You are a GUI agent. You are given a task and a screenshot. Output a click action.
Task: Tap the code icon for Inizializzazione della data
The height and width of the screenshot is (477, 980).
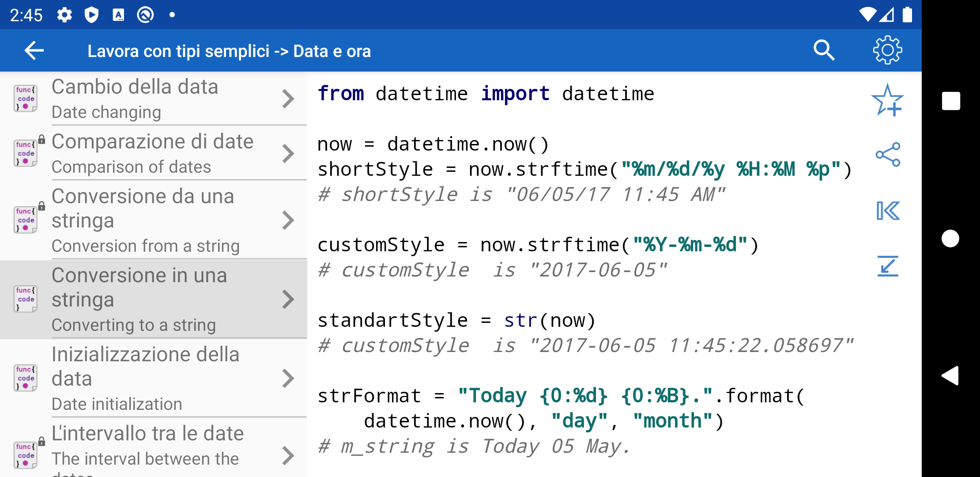click(26, 378)
